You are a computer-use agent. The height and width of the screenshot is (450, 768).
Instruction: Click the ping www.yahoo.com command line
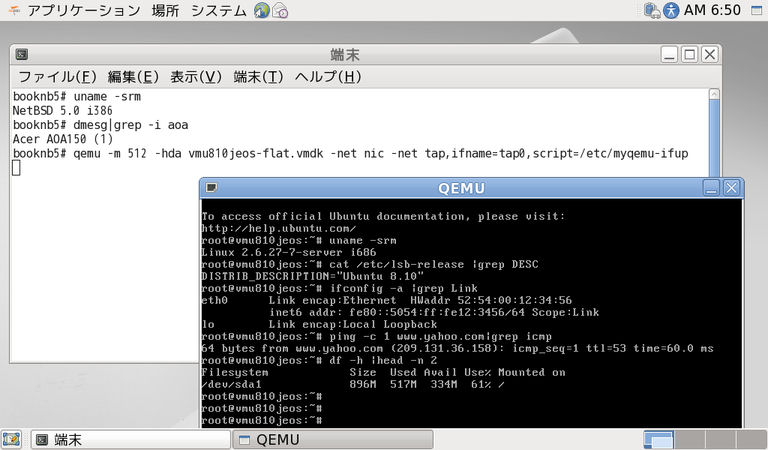(x=377, y=336)
